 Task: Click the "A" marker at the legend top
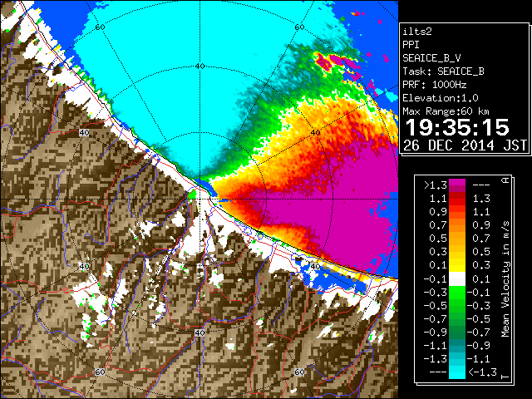click(x=505, y=180)
